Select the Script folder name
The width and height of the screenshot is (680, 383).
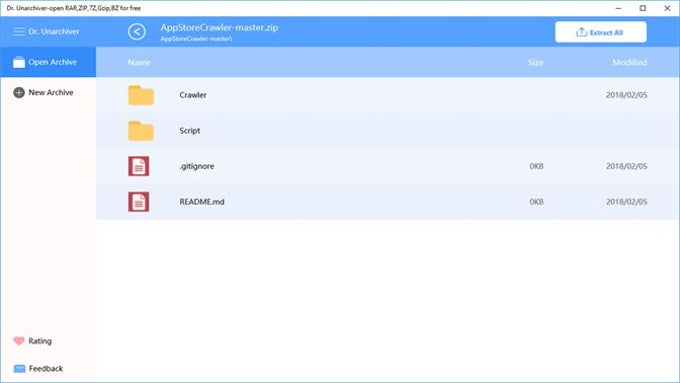(190, 131)
